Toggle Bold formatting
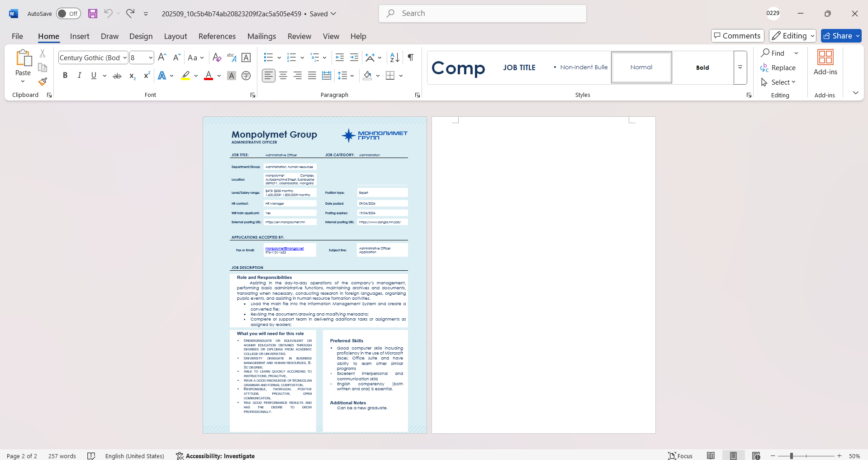The height and width of the screenshot is (460, 868). (x=65, y=76)
